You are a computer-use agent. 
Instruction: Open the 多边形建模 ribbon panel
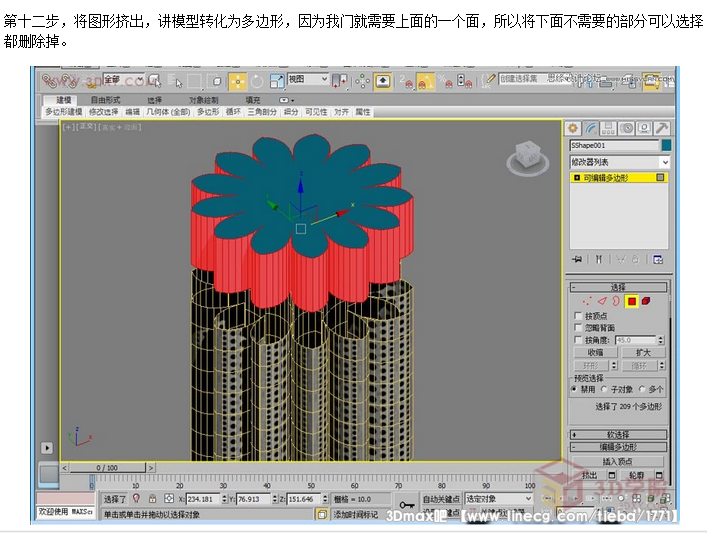coord(63,112)
